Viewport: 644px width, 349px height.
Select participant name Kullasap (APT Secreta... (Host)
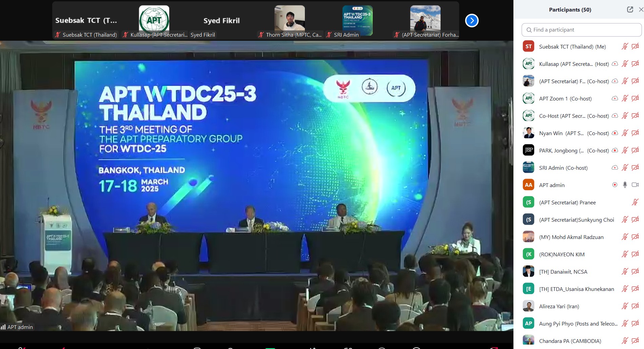click(574, 64)
